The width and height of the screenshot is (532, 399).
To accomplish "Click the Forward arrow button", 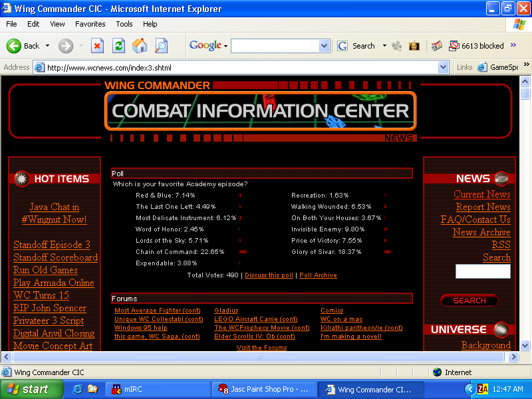I will (x=66, y=46).
